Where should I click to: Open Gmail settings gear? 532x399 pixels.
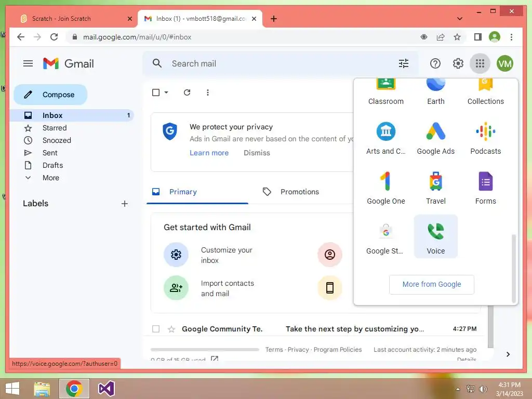coord(458,63)
